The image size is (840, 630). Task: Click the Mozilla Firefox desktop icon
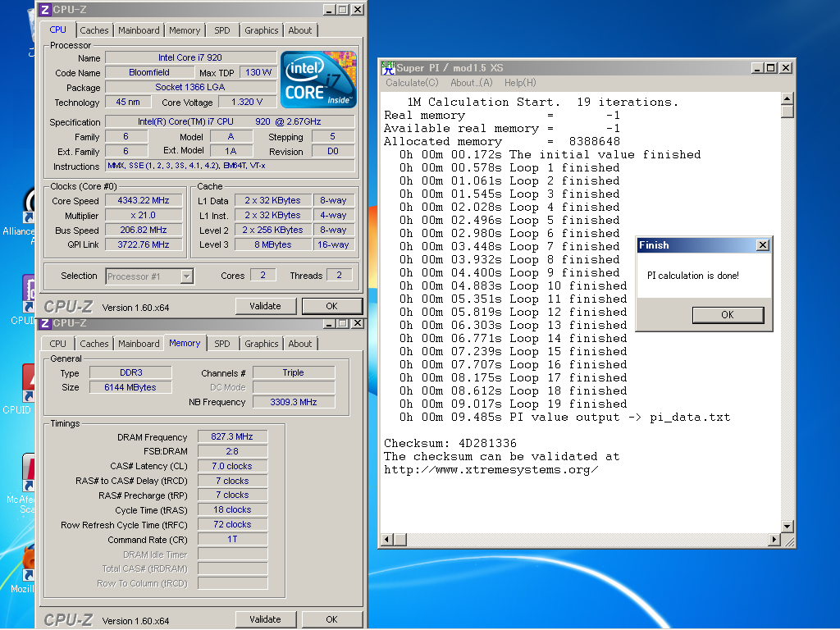click(x=29, y=564)
